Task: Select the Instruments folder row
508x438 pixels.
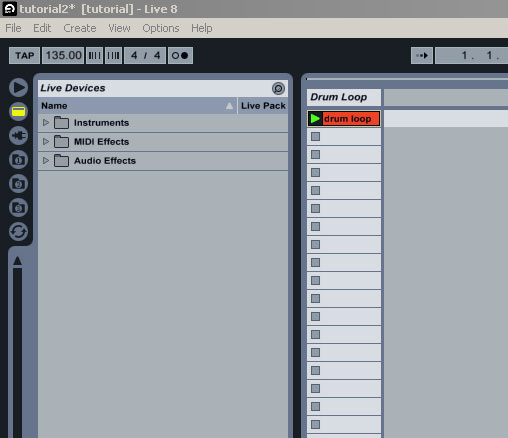Action: tap(163, 123)
